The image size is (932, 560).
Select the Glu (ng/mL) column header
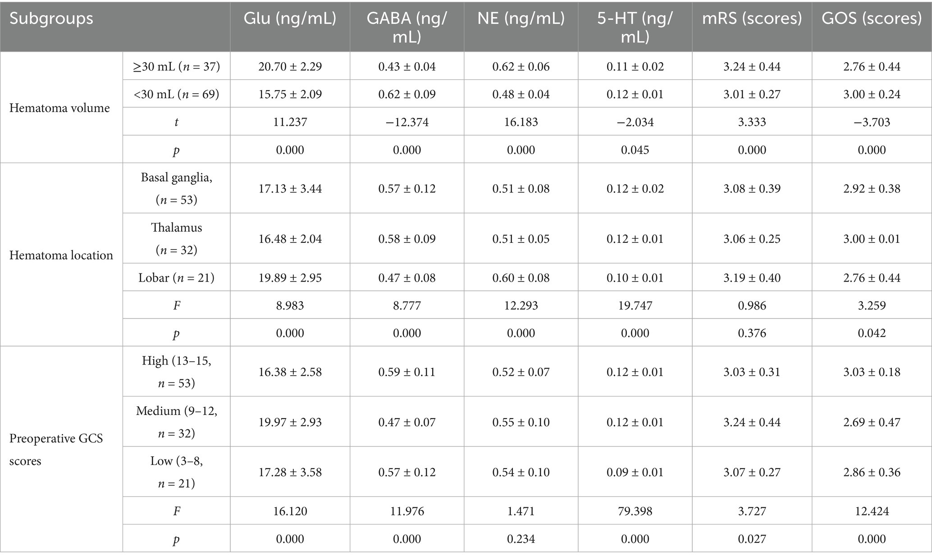290,18
